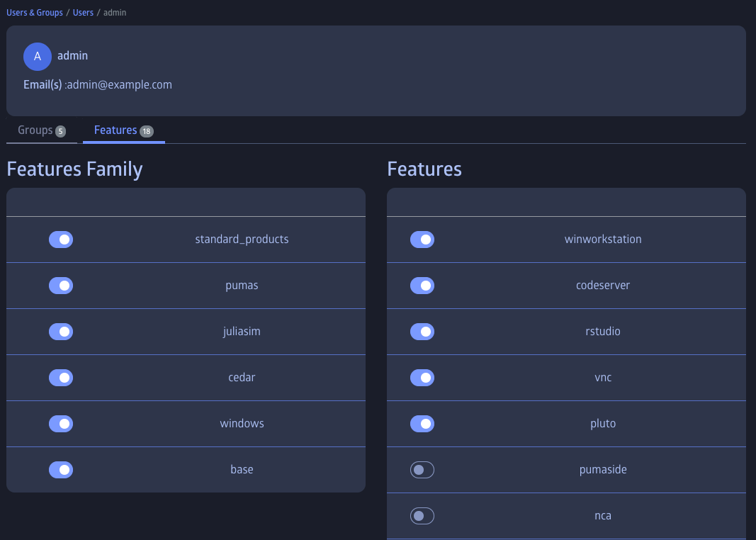
Task: Click the Groups count badge
Action: point(60,131)
